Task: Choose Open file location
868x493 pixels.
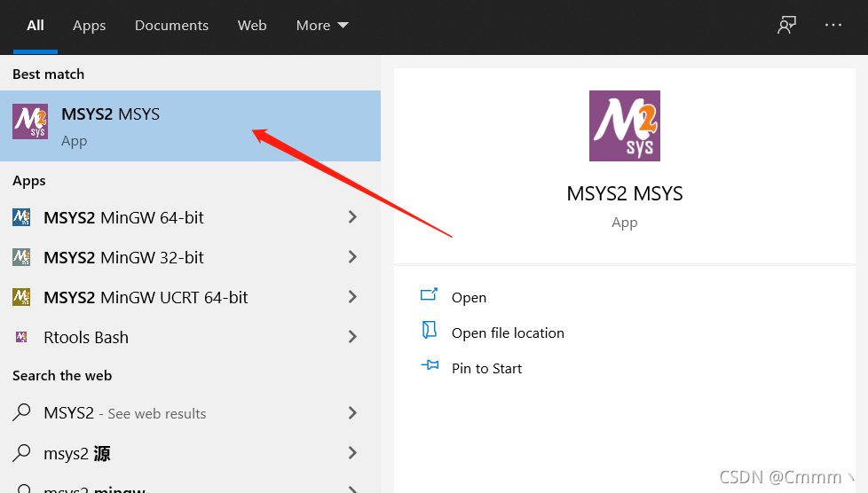Action: click(508, 333)
